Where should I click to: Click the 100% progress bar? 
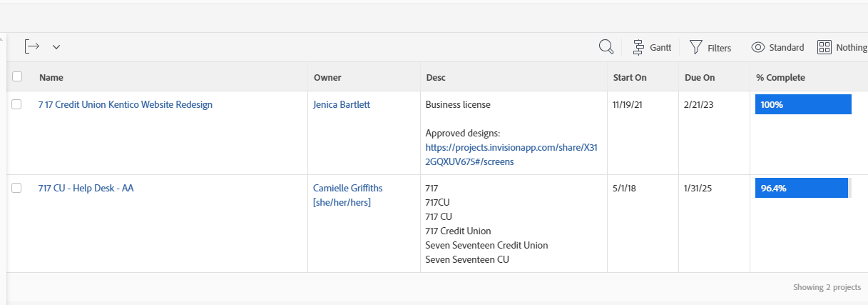click(x=803, y=104)
